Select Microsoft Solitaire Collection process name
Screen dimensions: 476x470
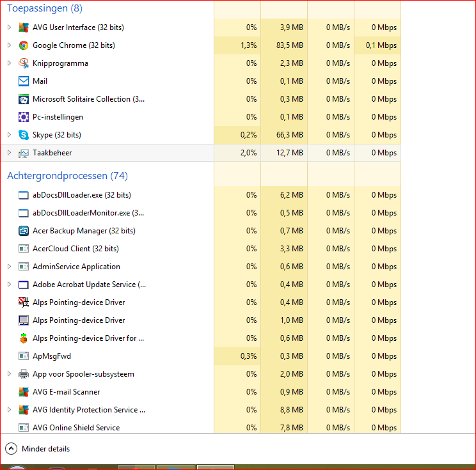pos(88,99)
